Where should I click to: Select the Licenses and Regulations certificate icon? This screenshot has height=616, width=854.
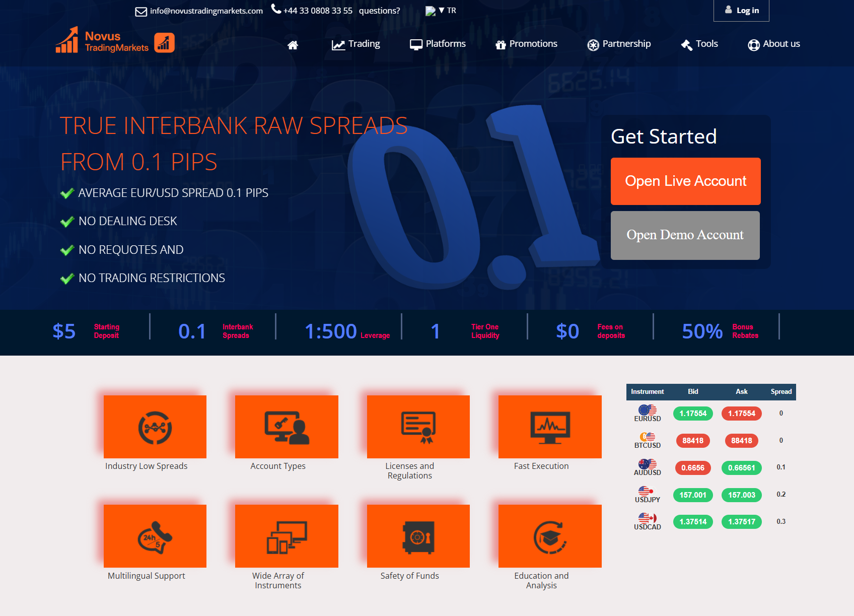click(418, 427)
